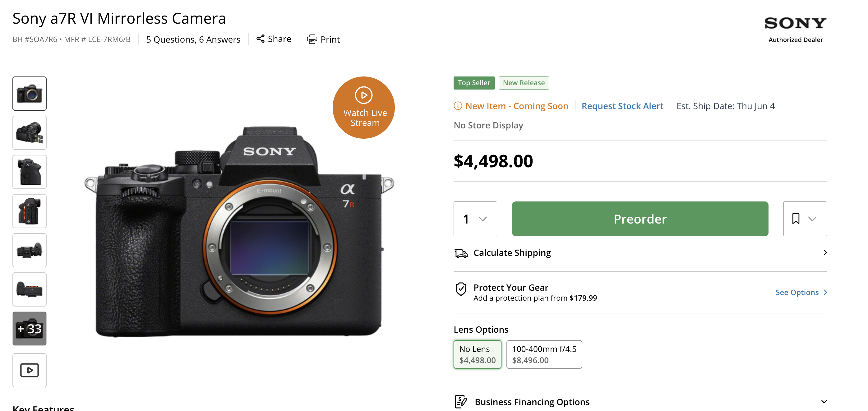View the +33 more images thumbnail

coord(30,328)
